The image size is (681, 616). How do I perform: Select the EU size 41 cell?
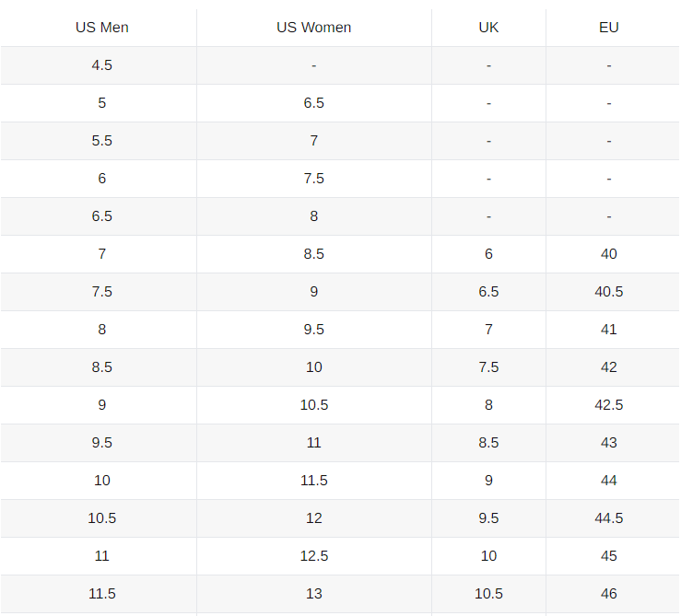point(608,330)
